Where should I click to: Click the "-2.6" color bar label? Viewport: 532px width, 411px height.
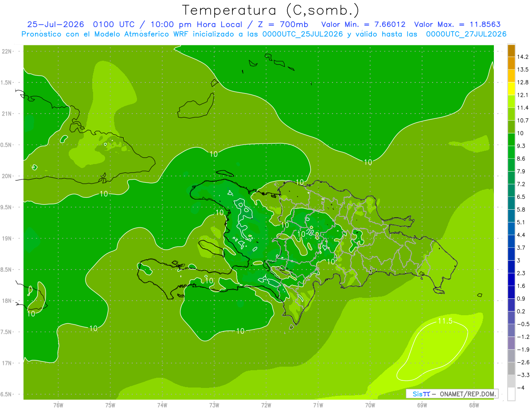pyautogui.click(x=523, y=362)
